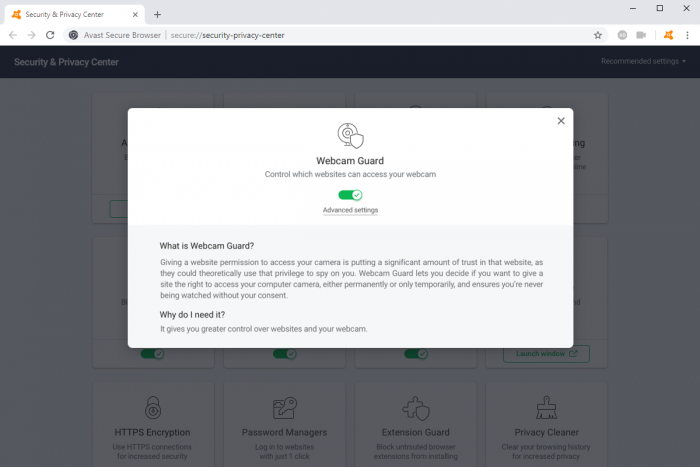Click 'Control which websites can access your webcam' text
This screenshot has width=700, height=467.
(350, 174)
